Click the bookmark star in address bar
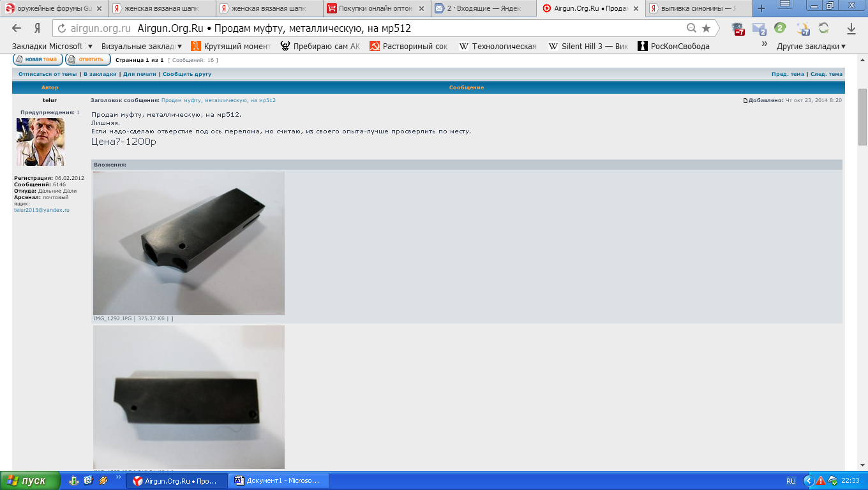 [706, 28]
